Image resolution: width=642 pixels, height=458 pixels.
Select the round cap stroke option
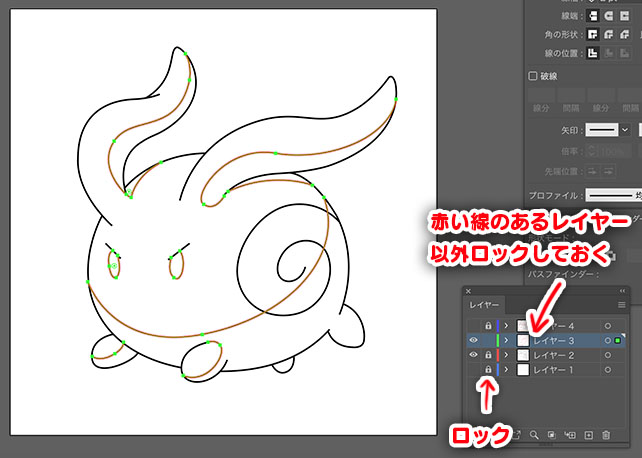608,16
